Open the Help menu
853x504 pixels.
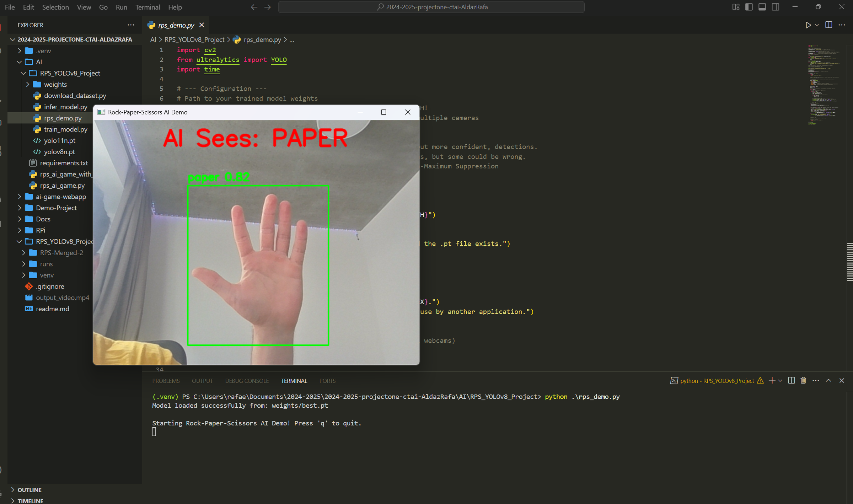pyautogui.click(x=175, y=7)
